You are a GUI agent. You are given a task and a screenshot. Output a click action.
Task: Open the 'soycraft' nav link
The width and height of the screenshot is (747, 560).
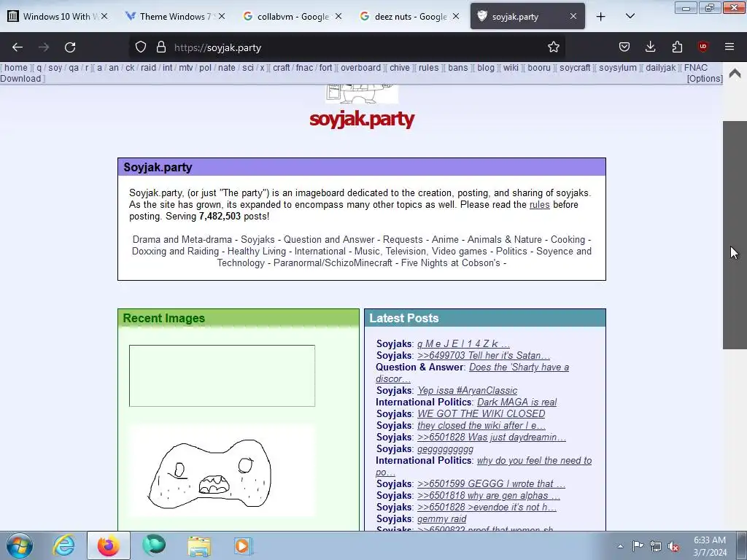[575, 68]
